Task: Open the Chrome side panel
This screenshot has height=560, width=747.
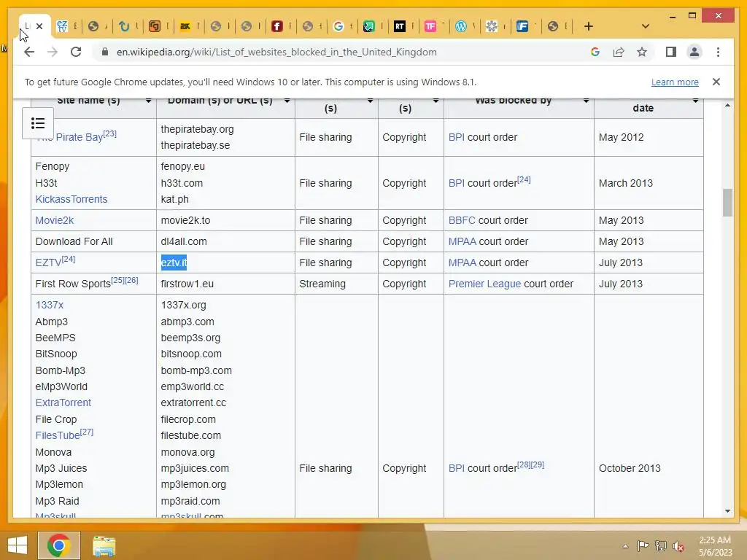Action: pos(671,52)
